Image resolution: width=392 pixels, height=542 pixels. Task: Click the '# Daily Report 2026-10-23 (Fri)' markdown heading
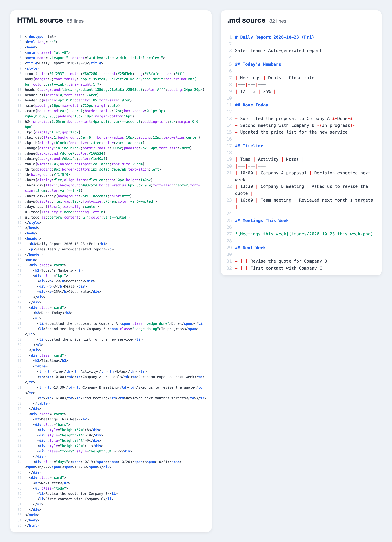pyautogui.click(x=274, y=37)
